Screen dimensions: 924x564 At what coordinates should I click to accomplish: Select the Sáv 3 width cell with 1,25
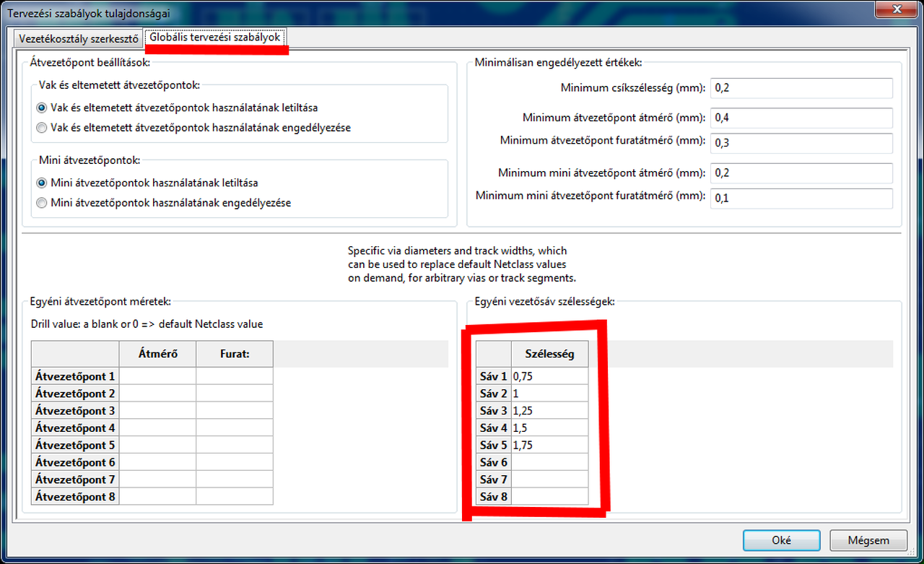550,411
